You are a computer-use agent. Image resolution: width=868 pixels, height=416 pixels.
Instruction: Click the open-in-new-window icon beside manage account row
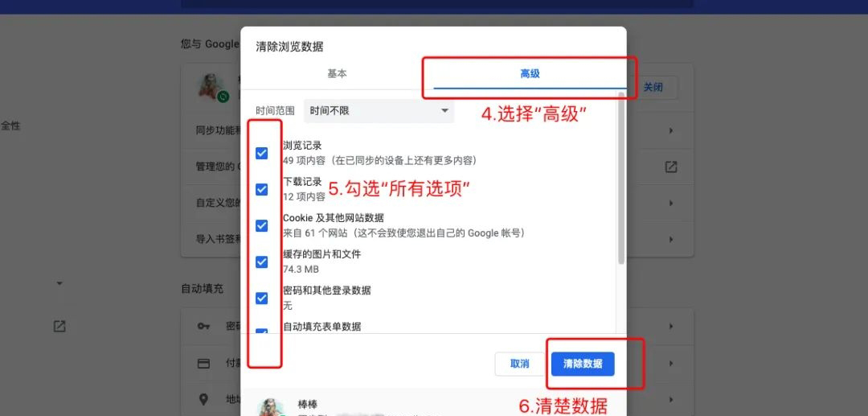click(x=671, y=167)
